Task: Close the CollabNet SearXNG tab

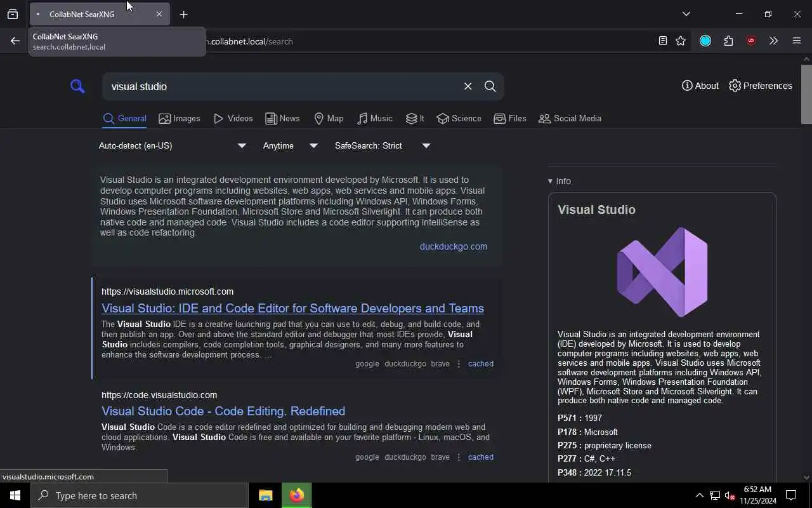Action: click(x=159, y=14)
